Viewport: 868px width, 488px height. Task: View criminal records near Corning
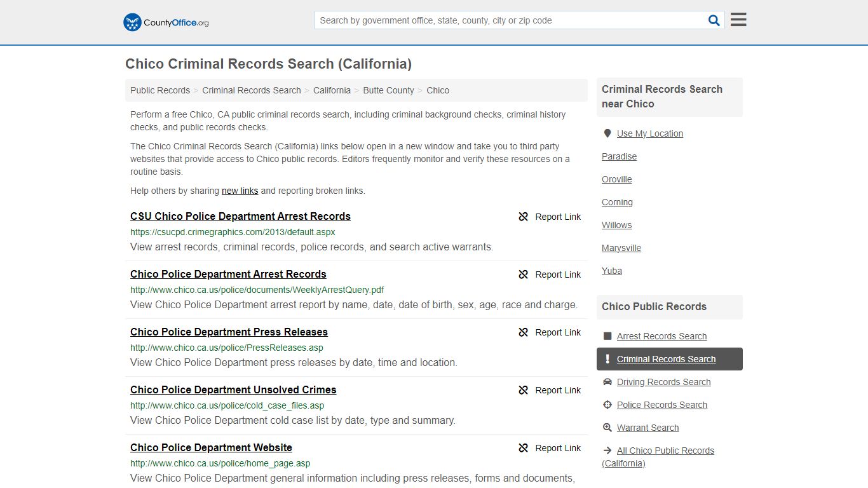point(617,202)
